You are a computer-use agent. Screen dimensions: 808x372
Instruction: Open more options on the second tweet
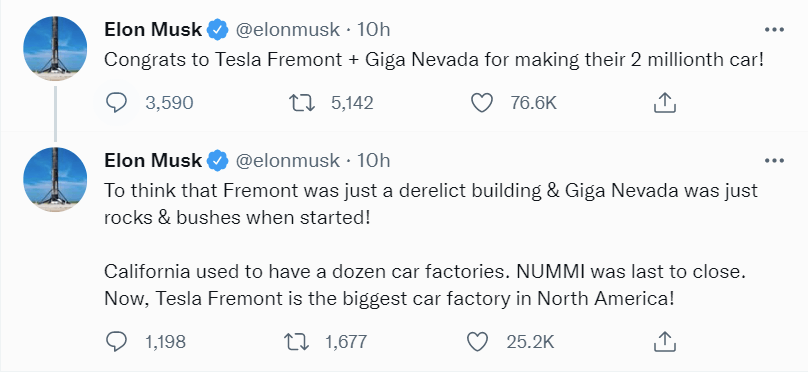[x=774, y=161]
